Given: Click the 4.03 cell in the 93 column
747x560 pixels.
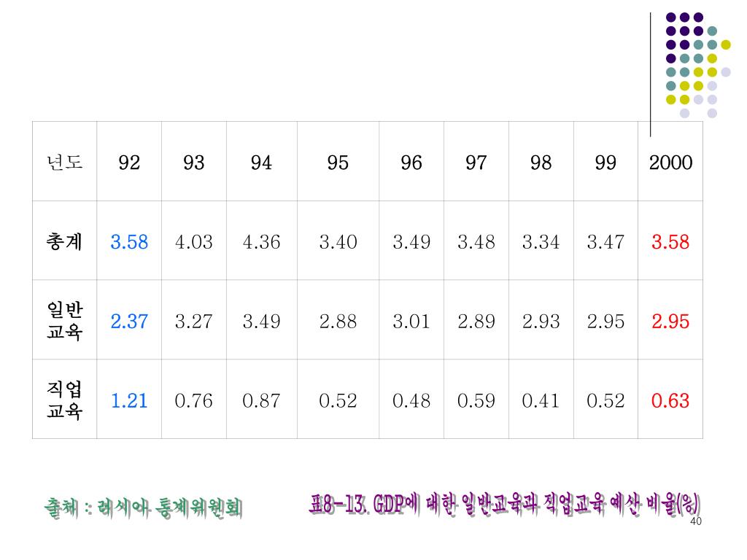Looking at the screenshot, I should tap(194, 242).
